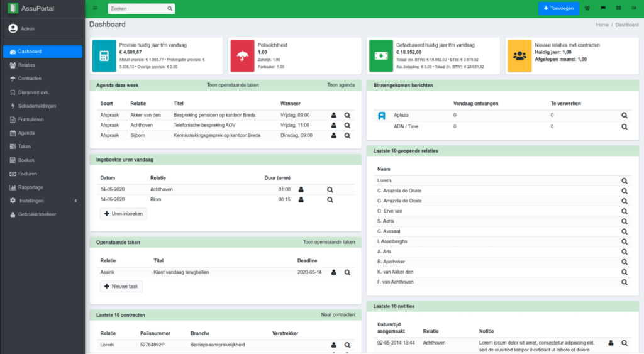Click deadline 2020-05-14 cell
This screenshot has height=354, width=644.
309,272
